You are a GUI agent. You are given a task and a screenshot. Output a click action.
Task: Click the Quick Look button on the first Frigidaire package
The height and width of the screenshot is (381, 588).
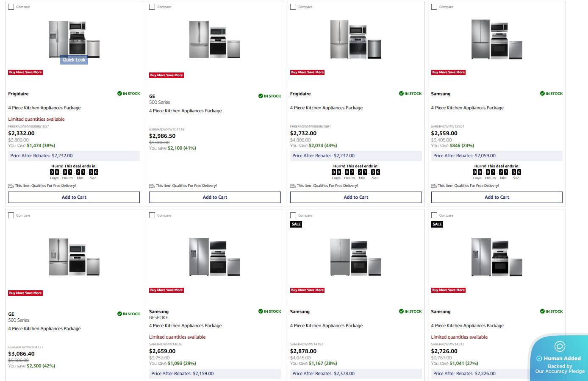[x=74, y=60]
